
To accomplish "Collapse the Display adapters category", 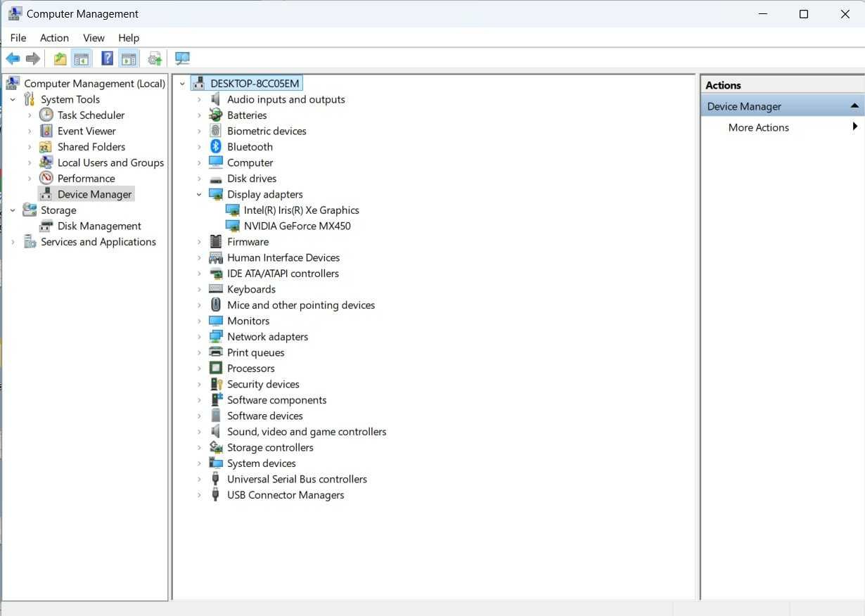I will 199,194.
